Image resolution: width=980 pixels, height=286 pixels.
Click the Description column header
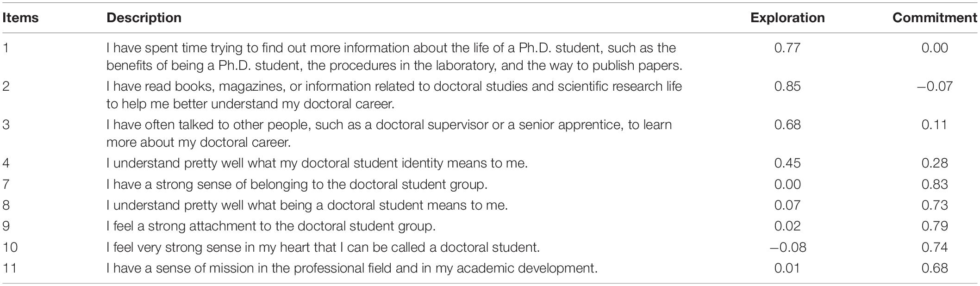coord(144,18)
